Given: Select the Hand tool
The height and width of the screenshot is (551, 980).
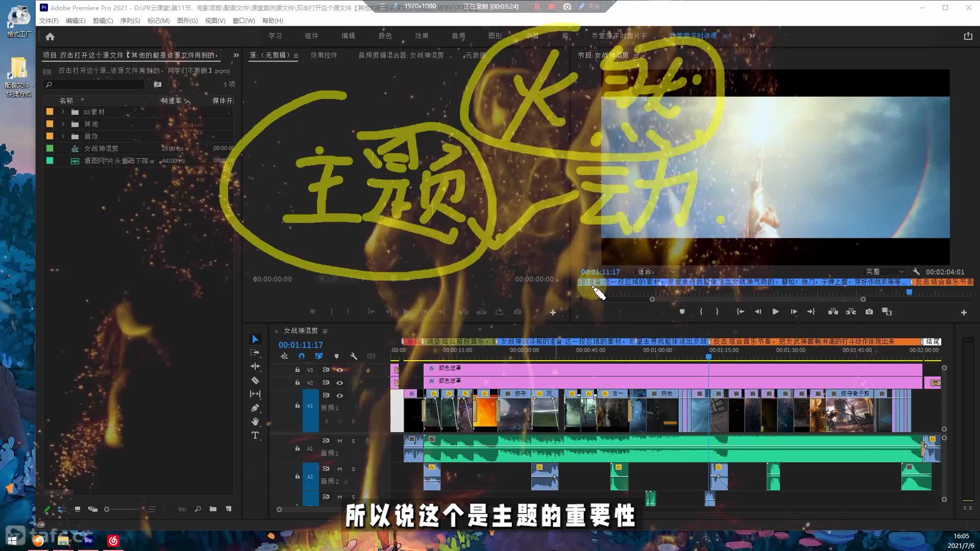Looking at the screenshot, I should pyautogui.click(x=255, y=421).
